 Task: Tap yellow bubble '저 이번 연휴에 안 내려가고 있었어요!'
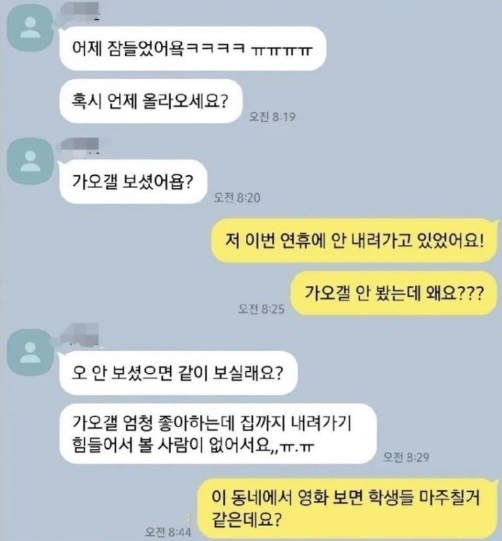tap(354, 240)
